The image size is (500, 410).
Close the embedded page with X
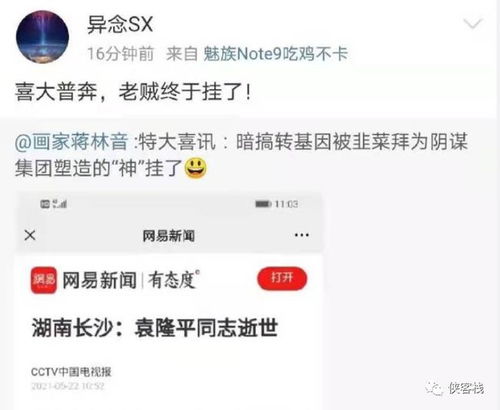coord(30,235)
